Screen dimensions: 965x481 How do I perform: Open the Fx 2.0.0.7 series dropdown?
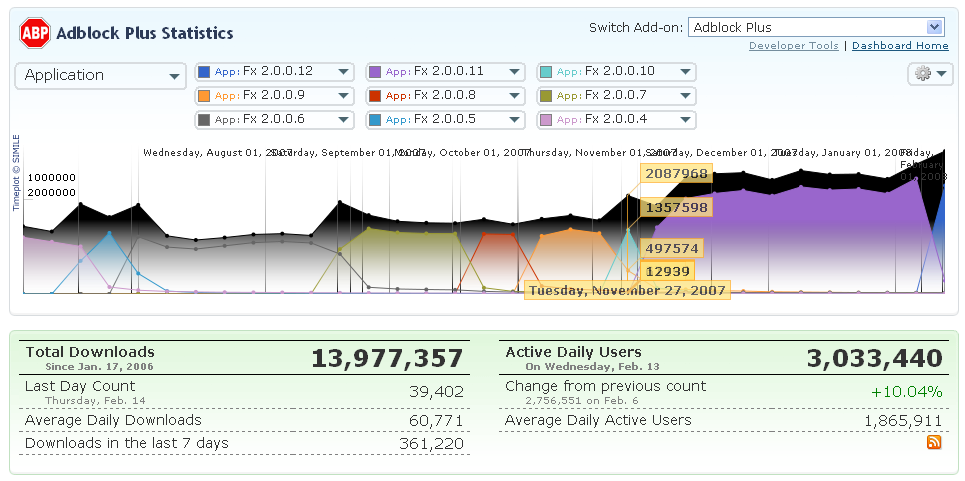[617, 95]
